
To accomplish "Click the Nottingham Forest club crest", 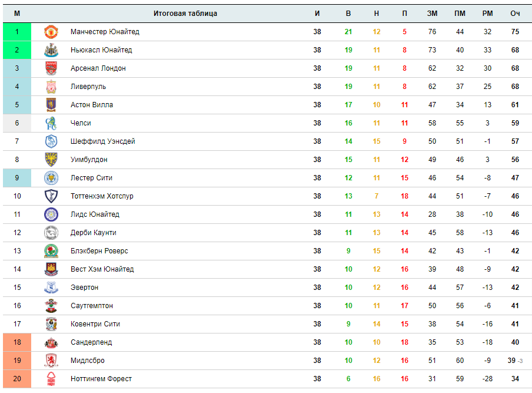I will [x=51, y=379].
